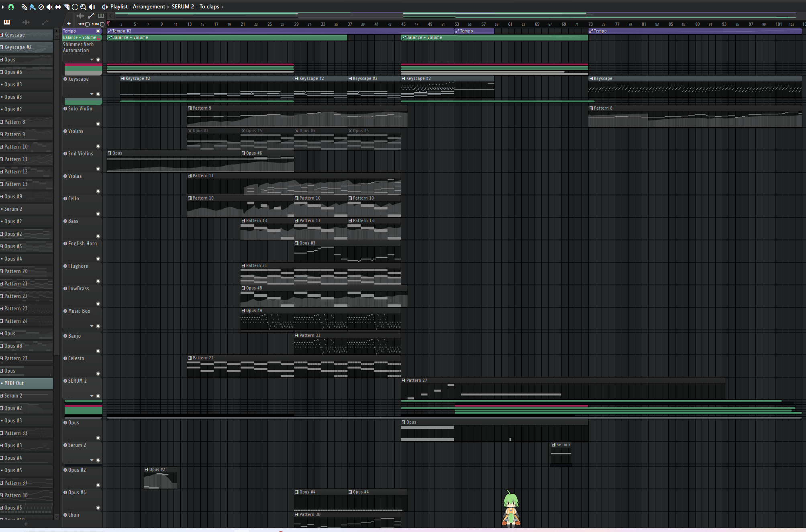Screen dimensions: 806x532
Task: Click the anime mascot character icon
Action: [511, 508]
